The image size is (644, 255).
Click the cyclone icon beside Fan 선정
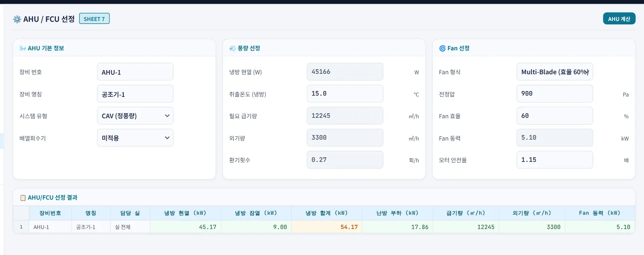tap(442, 48)
